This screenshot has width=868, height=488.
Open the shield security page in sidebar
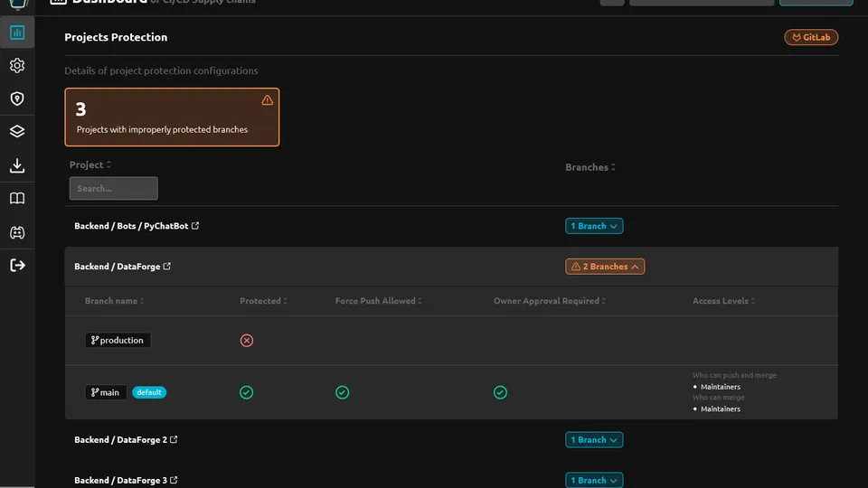click(x=17, y=99)
